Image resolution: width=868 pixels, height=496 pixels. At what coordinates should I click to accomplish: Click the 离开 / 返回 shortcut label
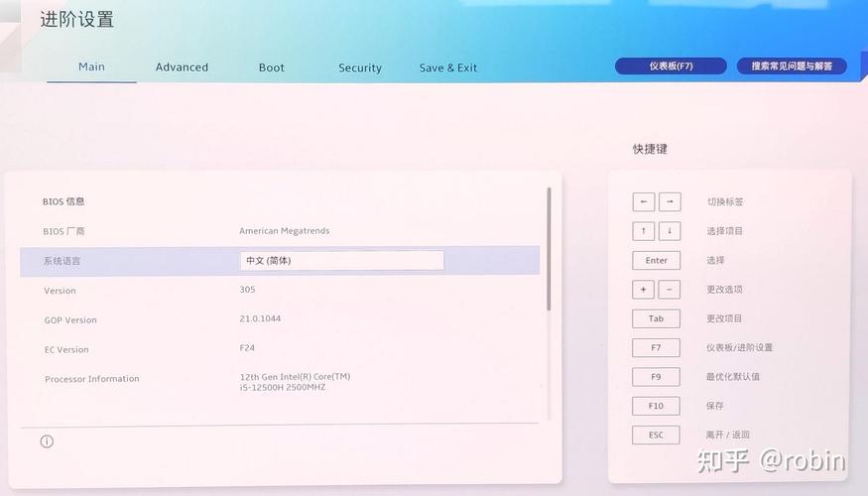point(727,435)
